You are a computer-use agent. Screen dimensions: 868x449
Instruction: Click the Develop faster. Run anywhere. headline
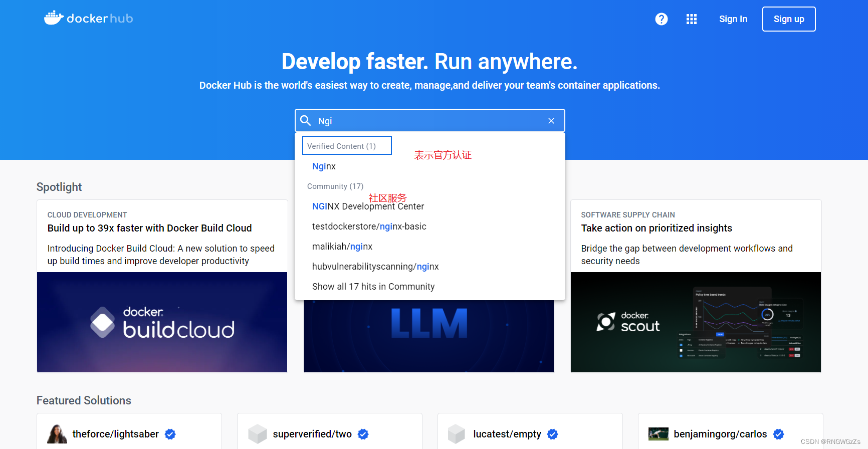429,62
